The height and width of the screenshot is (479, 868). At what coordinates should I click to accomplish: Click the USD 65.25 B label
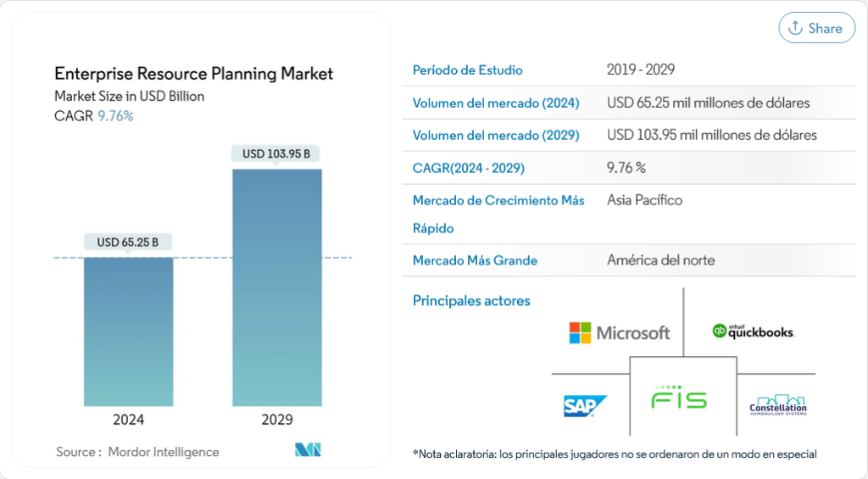click(128, 242)
